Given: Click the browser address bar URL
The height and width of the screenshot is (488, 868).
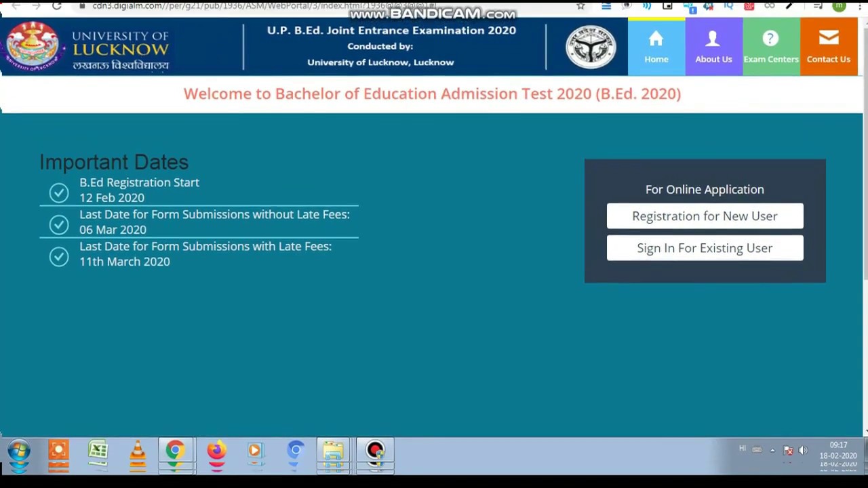Looking at the screenshot, I should click(x=264, y=5).
